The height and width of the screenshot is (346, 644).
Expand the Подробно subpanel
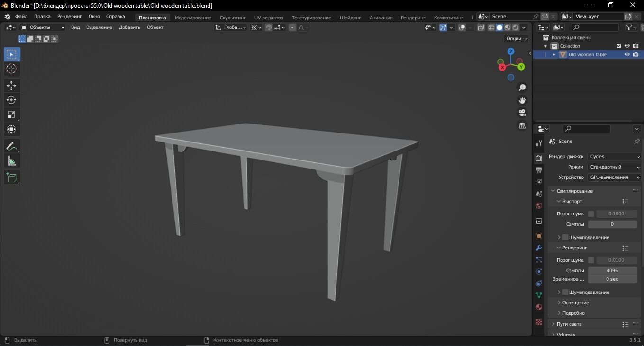tap(559, 313)
